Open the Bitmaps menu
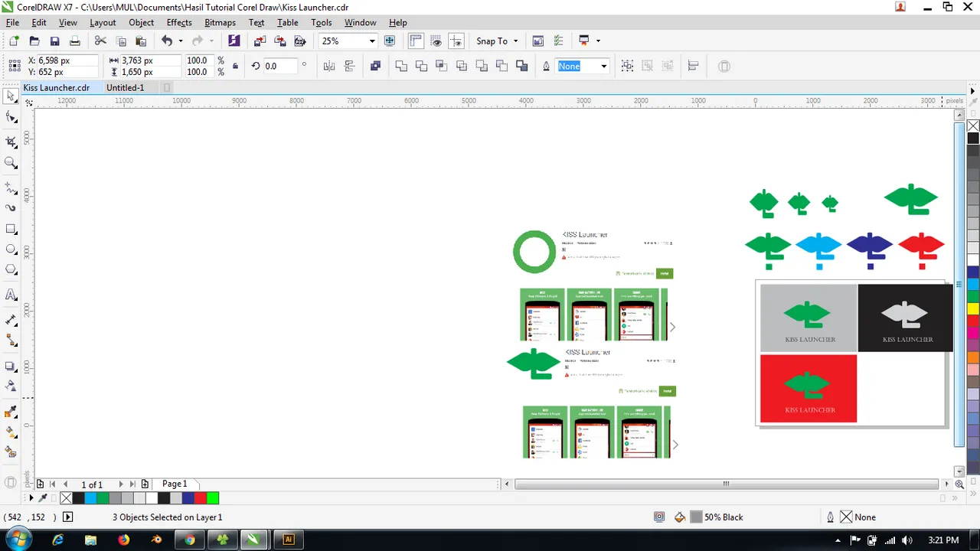 220,22
